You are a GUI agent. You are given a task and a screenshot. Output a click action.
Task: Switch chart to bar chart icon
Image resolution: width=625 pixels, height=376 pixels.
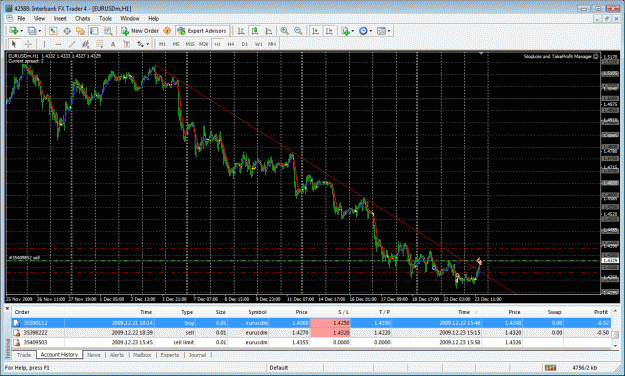pos(241,31)
